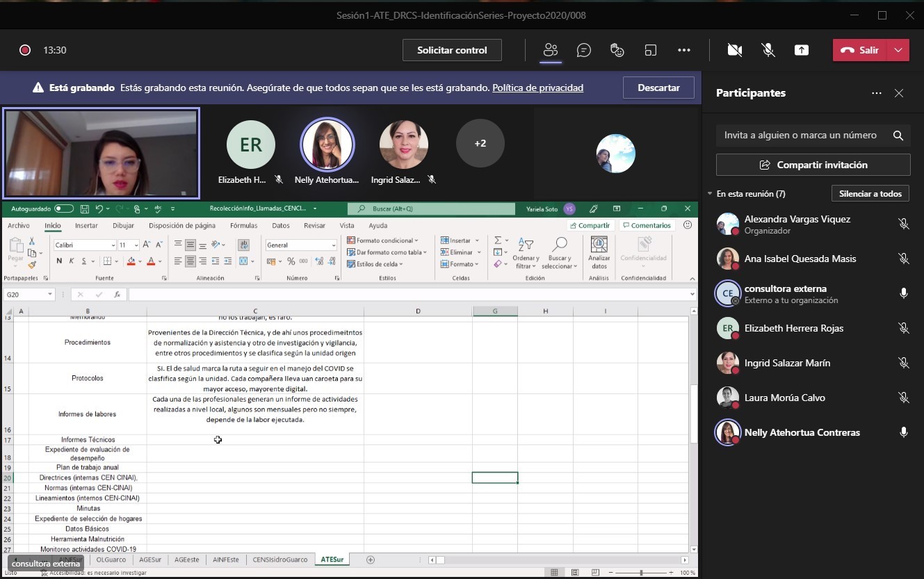Open the Política de privacidad link
Screen dimensions: 924x579
(x=537, y=88)
